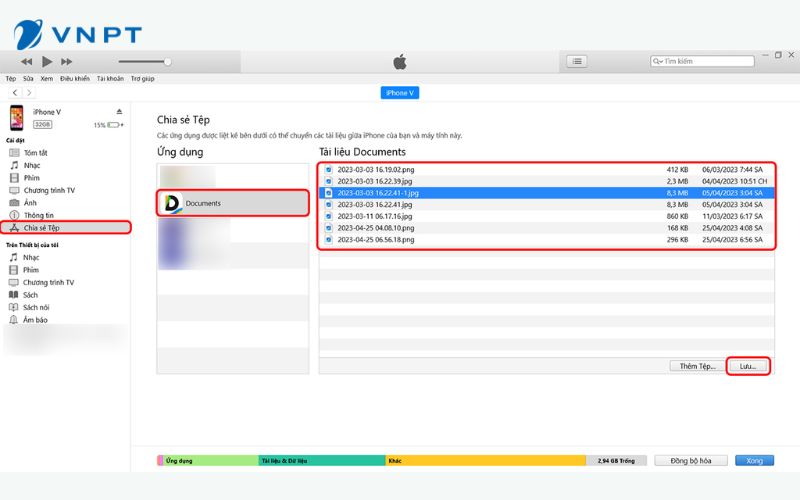800x500 pixels.
Task: Select Sách nói under Trên Thiết bị của tôi
Action: pyautogui.click(x=37, y=307)
